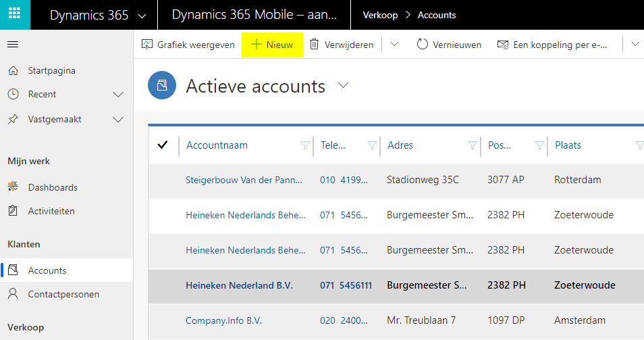The image size is (644, 340).
Task: Expand the Recent section chevron
Action: [118, 95]
